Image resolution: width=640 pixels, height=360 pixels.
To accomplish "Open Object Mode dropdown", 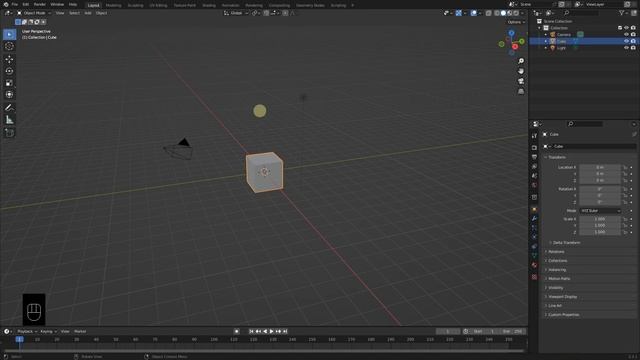I will [x=34, y=13].
